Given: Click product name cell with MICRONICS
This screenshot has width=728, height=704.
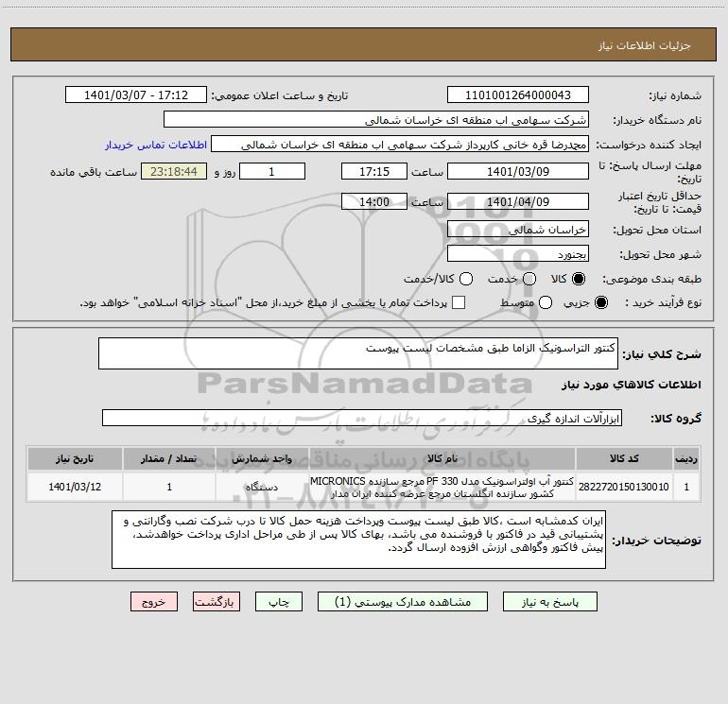Looking at the screenshot, I should coord(442,487).
